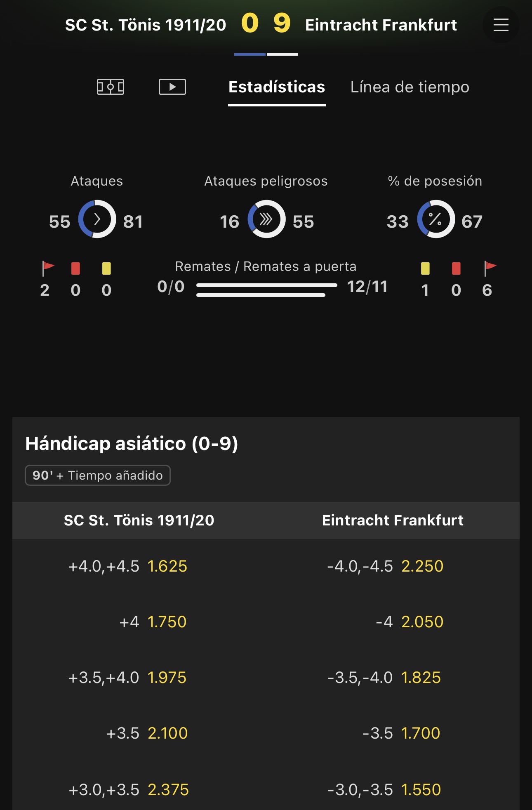Select the Estadísticas tab
The width and height of the screenshot is (532, 810).
click(x=277, y=87)
